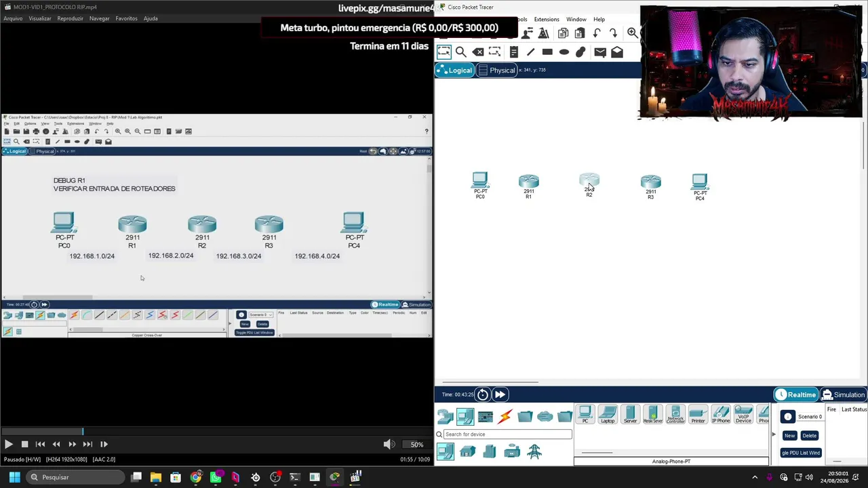
Task: Pick the PC device from the palette
Action: click(585, 415)
